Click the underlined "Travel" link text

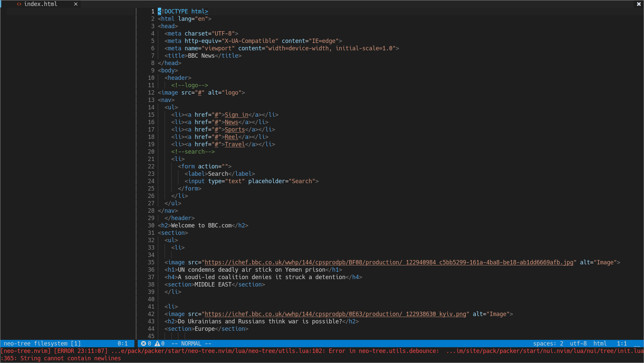(235, 144)
